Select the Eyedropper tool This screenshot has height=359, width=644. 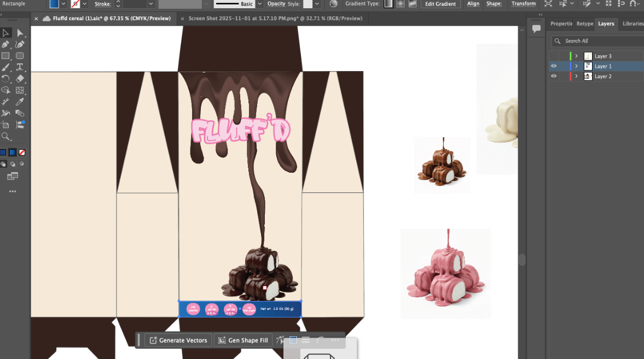pos(20,102)
